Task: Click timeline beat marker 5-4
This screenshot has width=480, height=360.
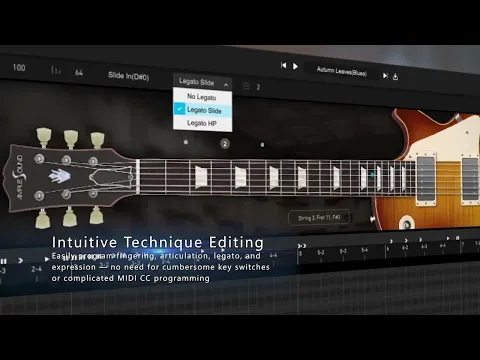Action: (365, 250)
